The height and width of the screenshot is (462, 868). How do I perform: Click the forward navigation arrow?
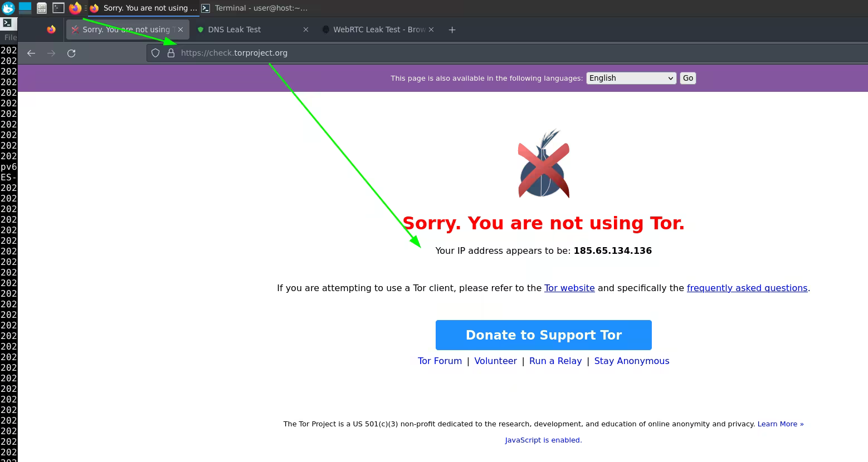point(51,53)
